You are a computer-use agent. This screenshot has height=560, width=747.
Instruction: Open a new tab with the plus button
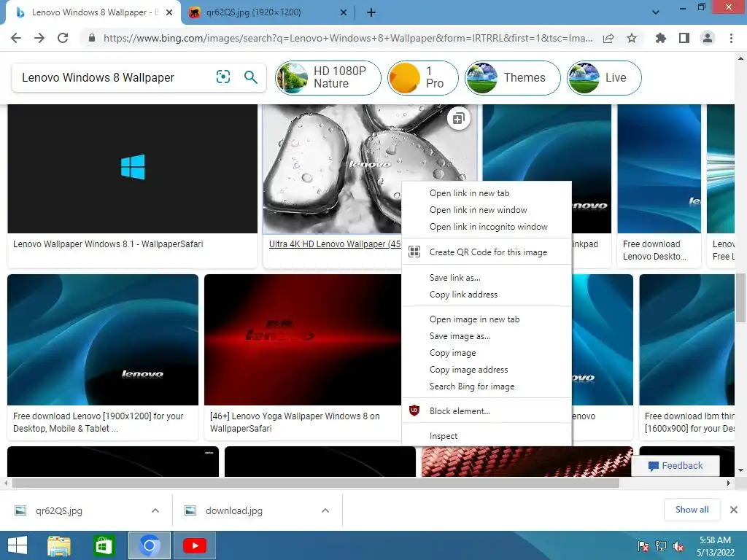(x=371, y=13)
